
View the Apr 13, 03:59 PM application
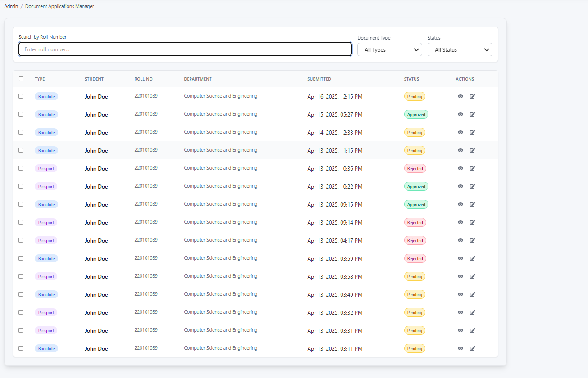tap(460, 258)
